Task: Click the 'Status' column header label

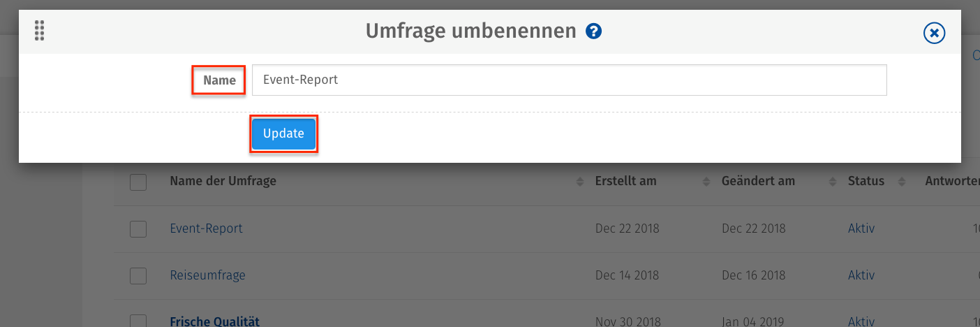Action: tap(866, 181)
